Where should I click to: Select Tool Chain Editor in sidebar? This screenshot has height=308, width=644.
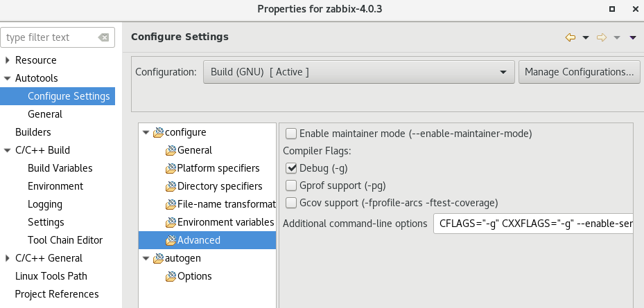[64, 240]
